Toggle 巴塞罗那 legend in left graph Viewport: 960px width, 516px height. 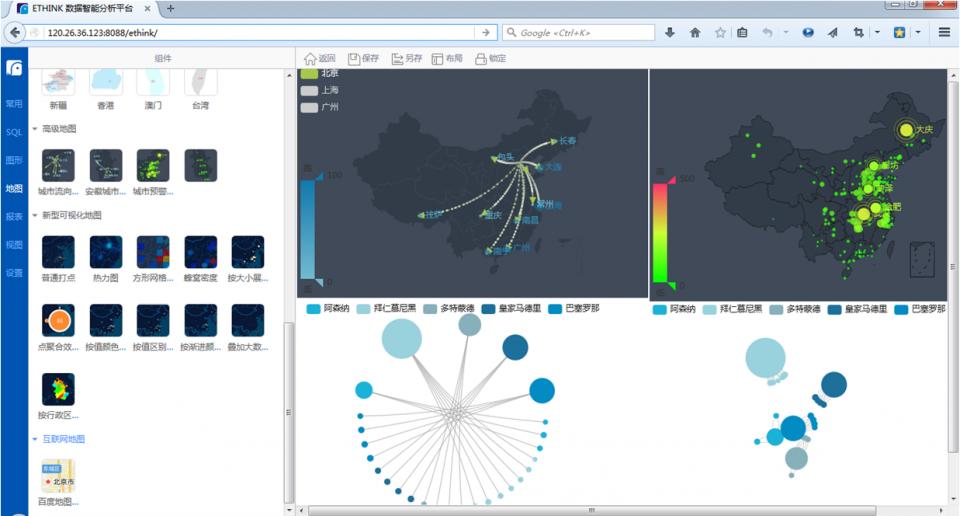coord(555,309)
